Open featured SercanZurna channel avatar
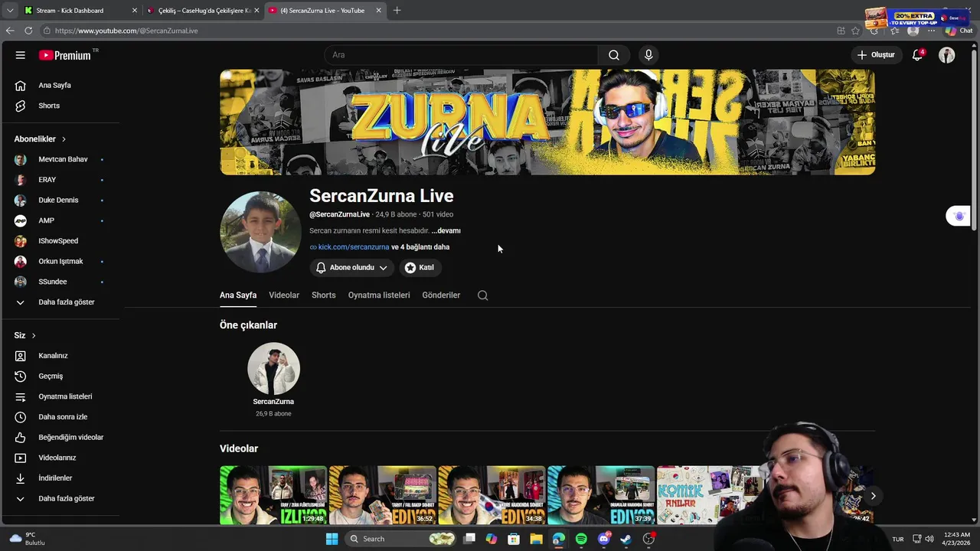This screenshot has width=980, height=551. pyautogui.click(x=273, y=369)
